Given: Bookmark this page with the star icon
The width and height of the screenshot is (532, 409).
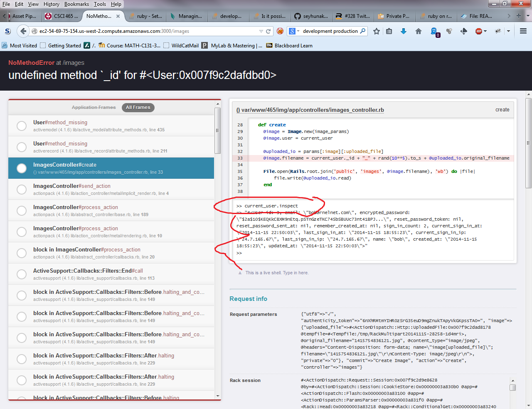Looking at the screenshot, I should pos(377,31).
